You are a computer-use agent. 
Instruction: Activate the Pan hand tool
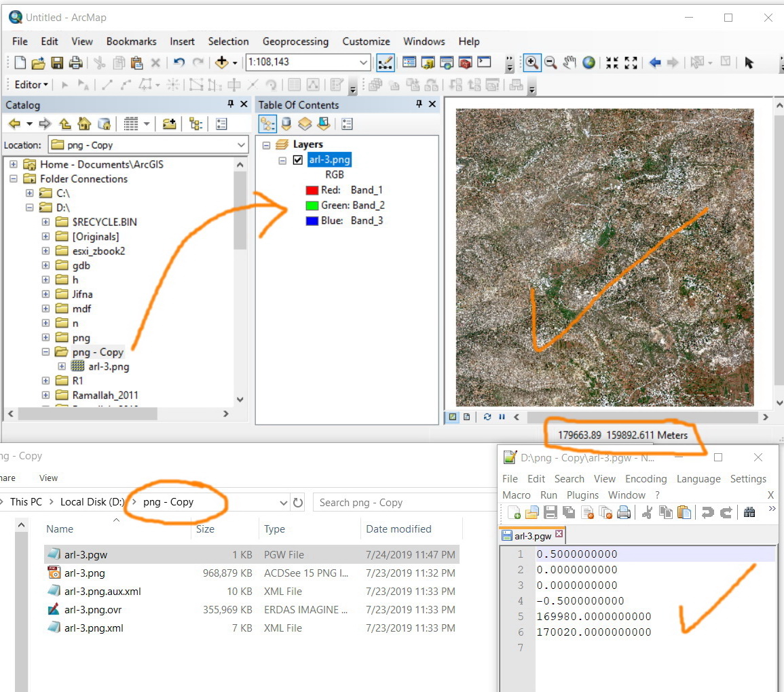[x=570, y=62]
